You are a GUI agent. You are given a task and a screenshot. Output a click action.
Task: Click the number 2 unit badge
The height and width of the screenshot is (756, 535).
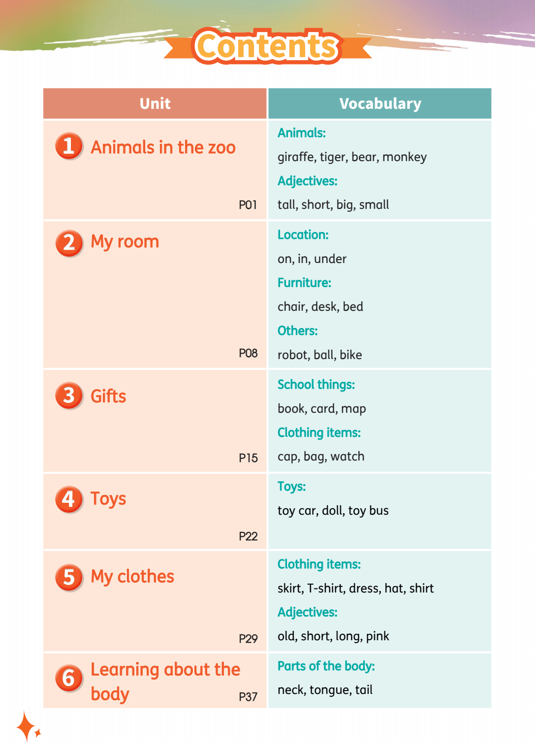[x=69, y=243]
